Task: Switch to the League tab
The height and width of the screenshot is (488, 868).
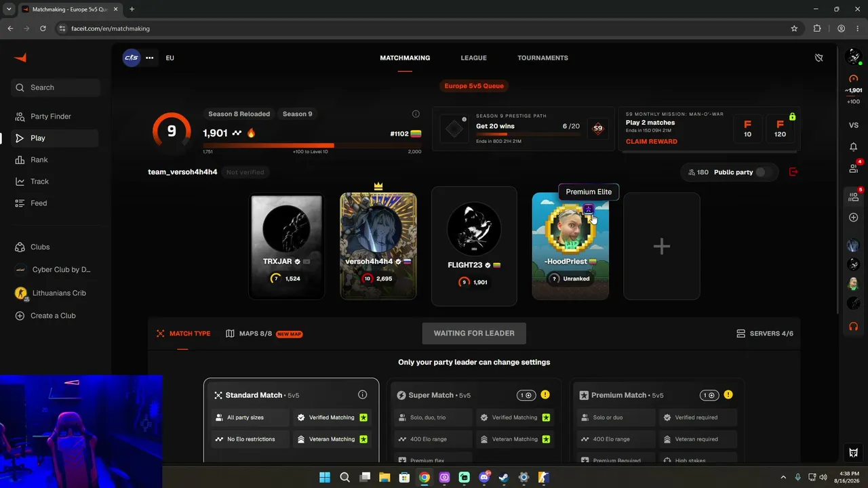Action: (473, 58)
